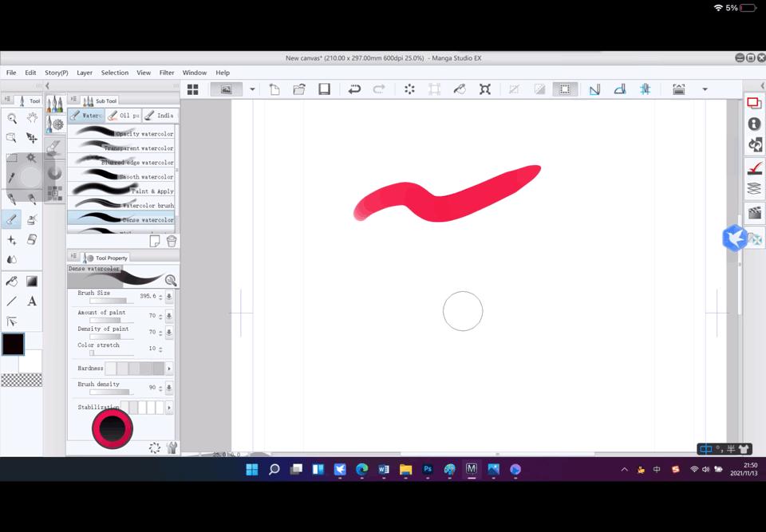This screenshot has height=532, width=766.
Task: Select the Text tool
Action: 32,301
